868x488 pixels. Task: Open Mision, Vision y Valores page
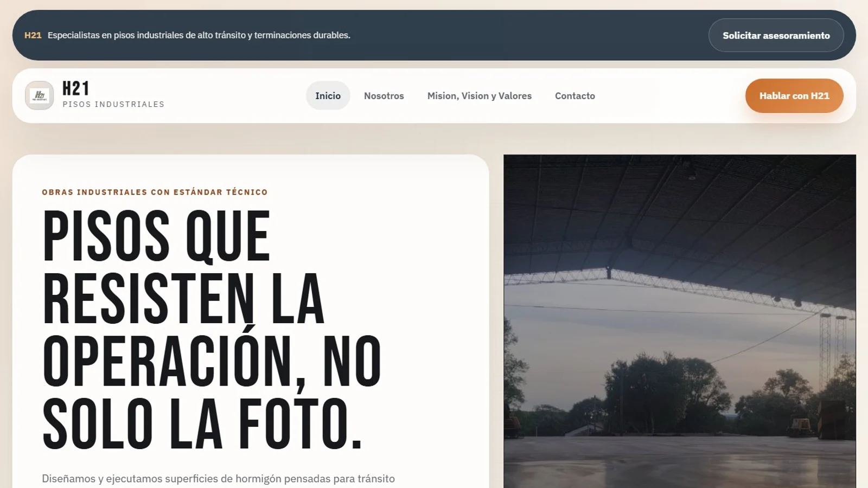(x=480, y=96)
